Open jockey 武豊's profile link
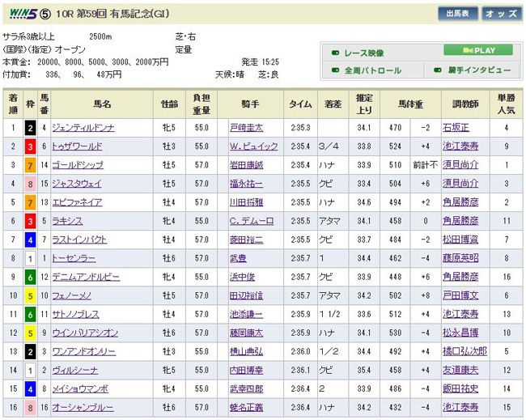Viewport: 526px width, 420px height. click(236, 258)
